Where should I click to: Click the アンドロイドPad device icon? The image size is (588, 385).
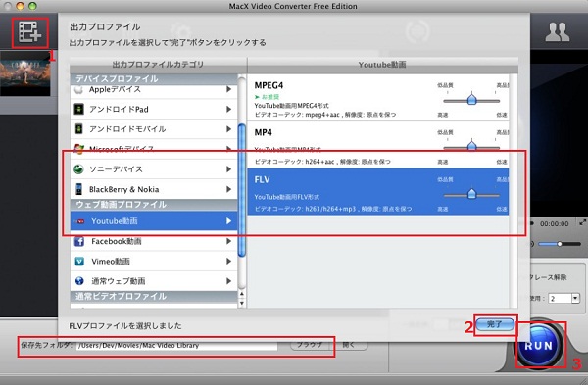coord(78,109)
